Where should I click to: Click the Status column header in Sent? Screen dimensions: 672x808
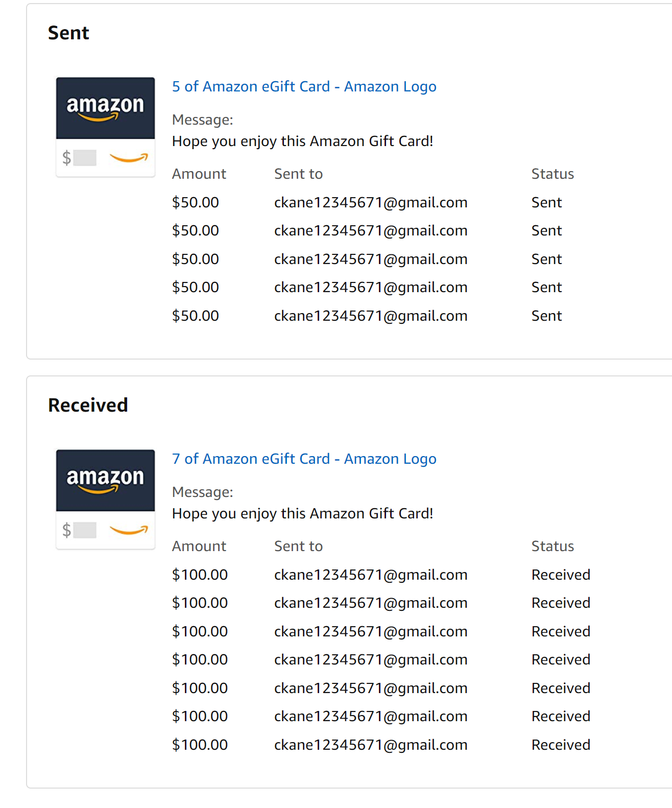click(x=553, y=174)
